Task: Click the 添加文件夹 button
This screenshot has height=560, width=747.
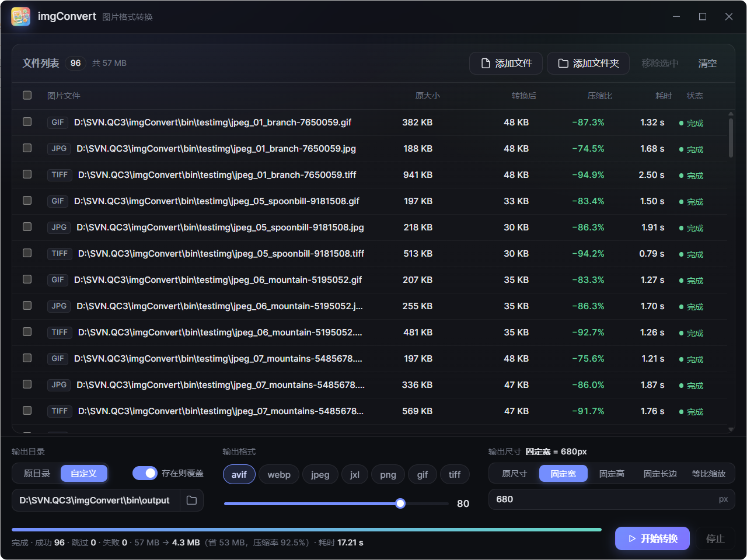Action: coord(588,63)
